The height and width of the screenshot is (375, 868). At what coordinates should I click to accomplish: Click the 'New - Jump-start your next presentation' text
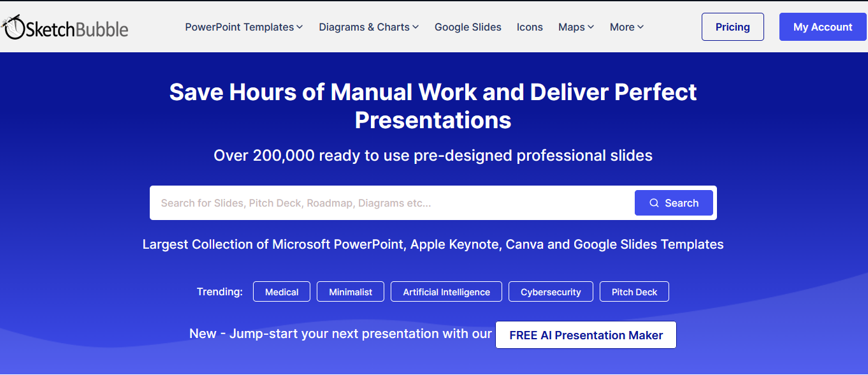tap(340, 334)
